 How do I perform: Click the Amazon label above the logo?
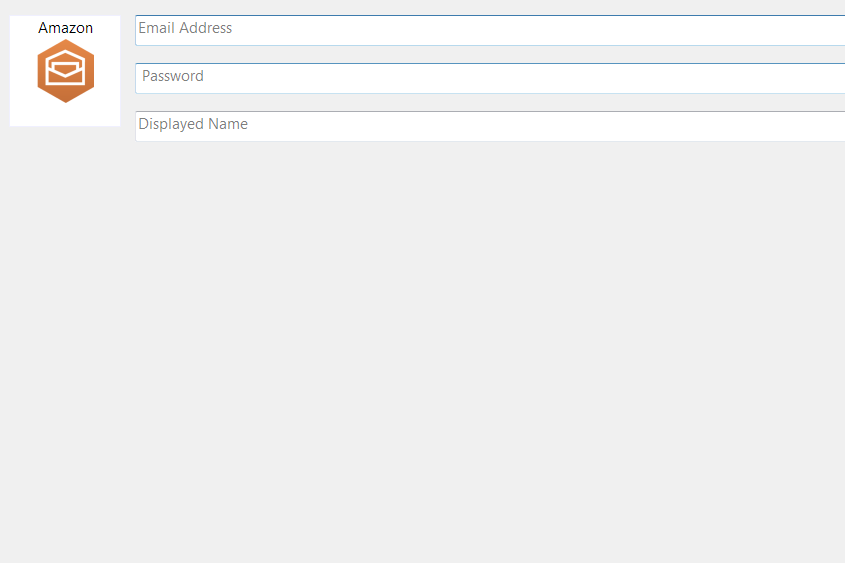(65, 28)
